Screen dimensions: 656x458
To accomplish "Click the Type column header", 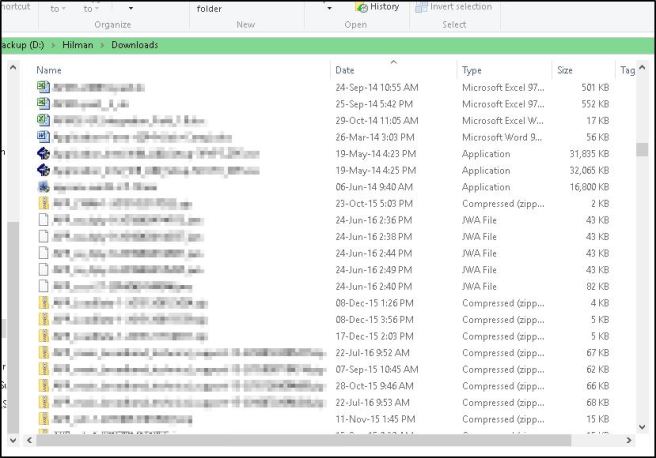I will point(472,70).
